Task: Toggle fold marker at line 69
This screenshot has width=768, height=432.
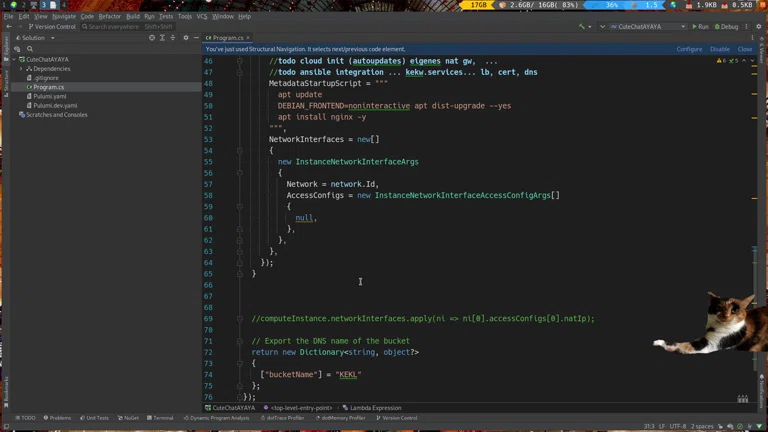Action: coord(240,319)
